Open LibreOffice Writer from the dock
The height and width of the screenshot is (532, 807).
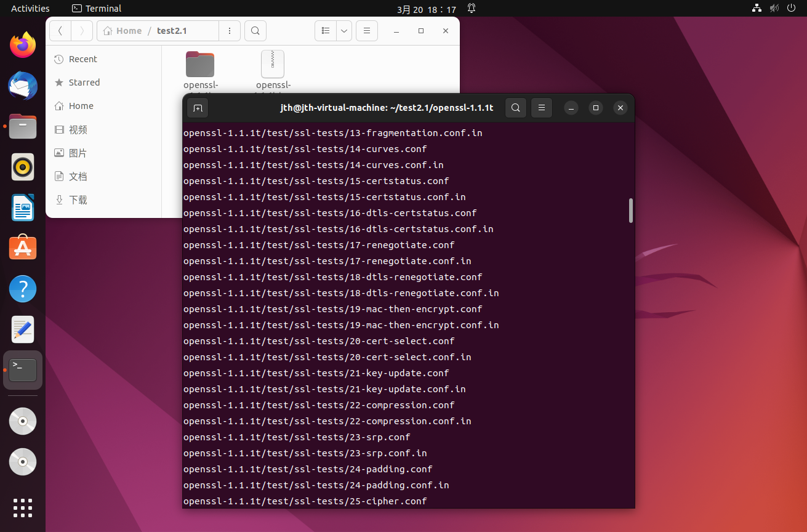23,208
